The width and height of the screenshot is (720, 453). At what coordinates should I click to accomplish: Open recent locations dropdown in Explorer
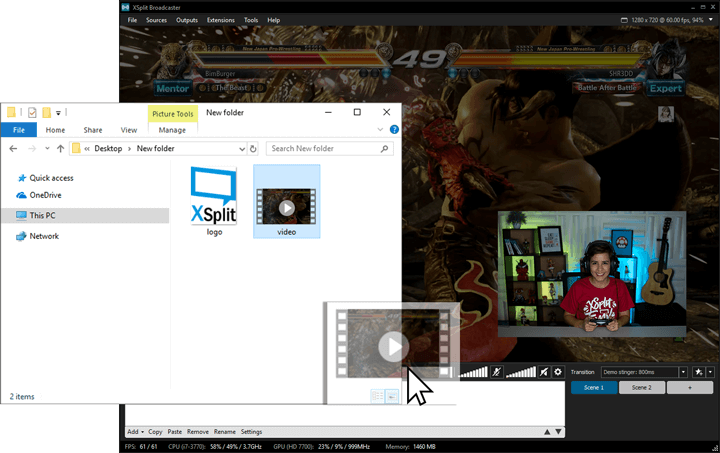47,148
